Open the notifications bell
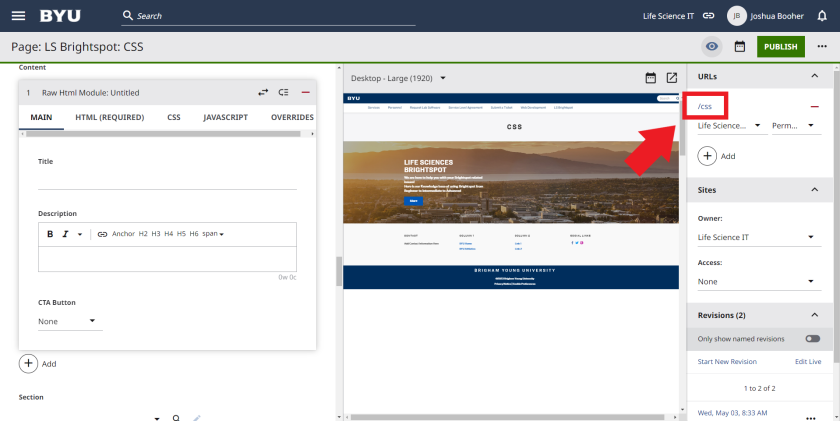The height and width of the screenshot is (421, 840). coord(822,16)
